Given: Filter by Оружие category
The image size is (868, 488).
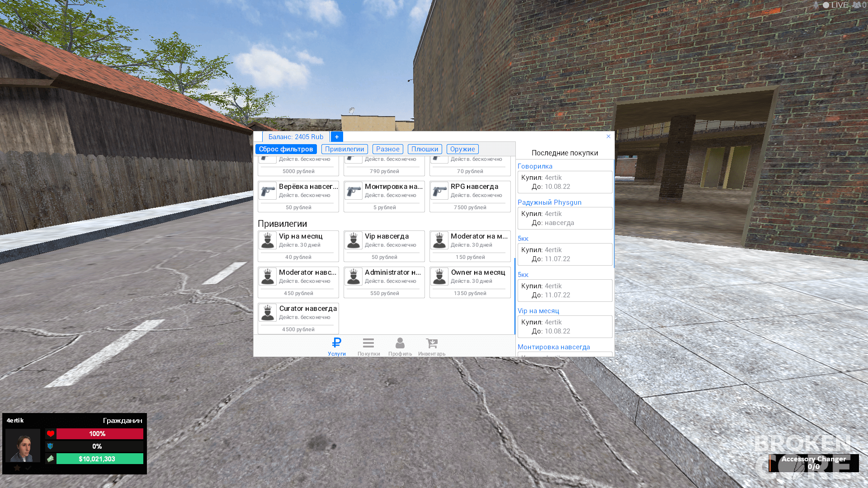Looking at the screenshot, I should pyautogui.click(x=462, y=149).
